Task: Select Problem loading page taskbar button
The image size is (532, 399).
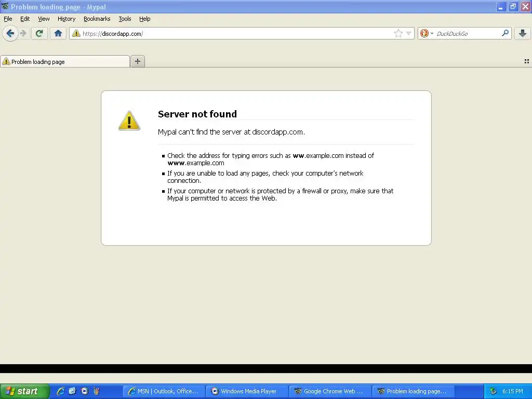Action: (x=414, y=391)
